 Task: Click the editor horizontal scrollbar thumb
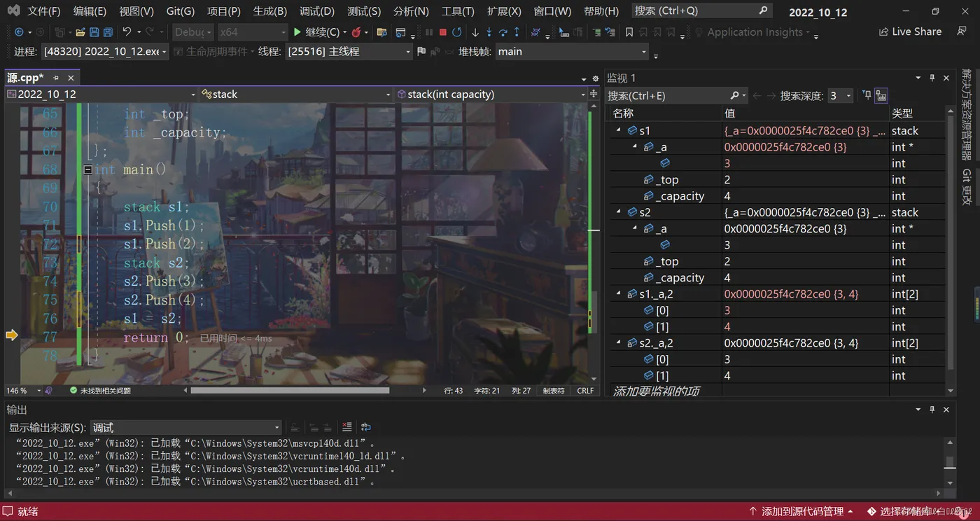pyautogui.click(x=290, y=391)
